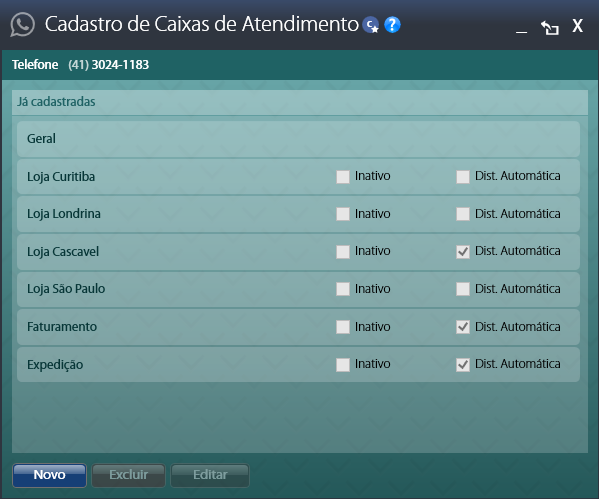599x499 pixels.
Task: Check Inativo for Loja Curitiba
Action: point(343,177)
